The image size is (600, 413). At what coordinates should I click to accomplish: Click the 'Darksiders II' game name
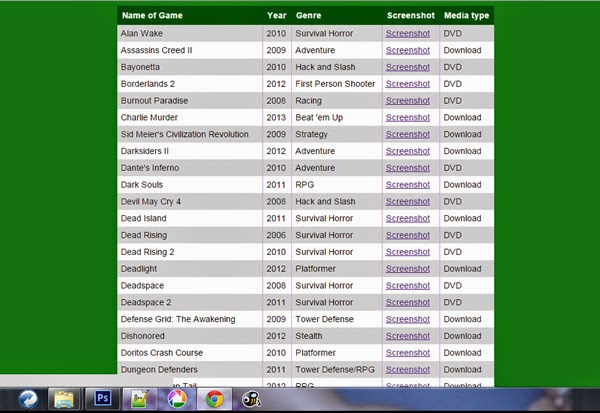(x=145, y=152)
